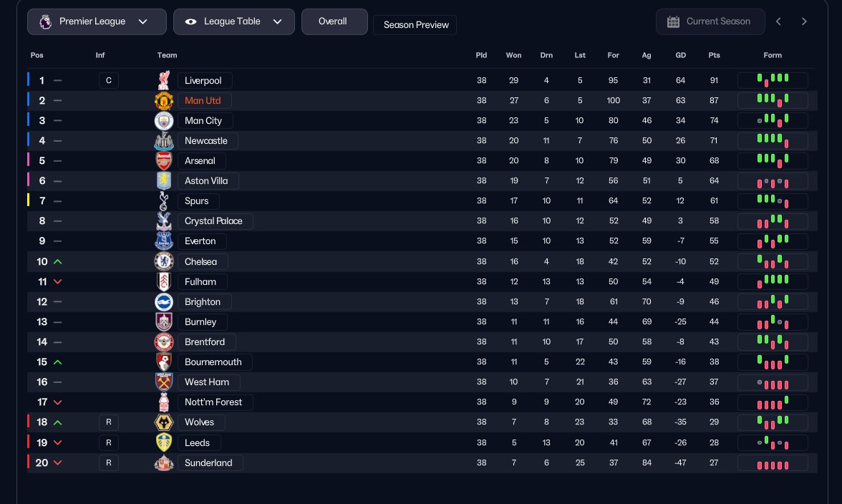842x504 pixels.
Task: Click the eye icon in League Table selector
Action: tap(191, 21)
